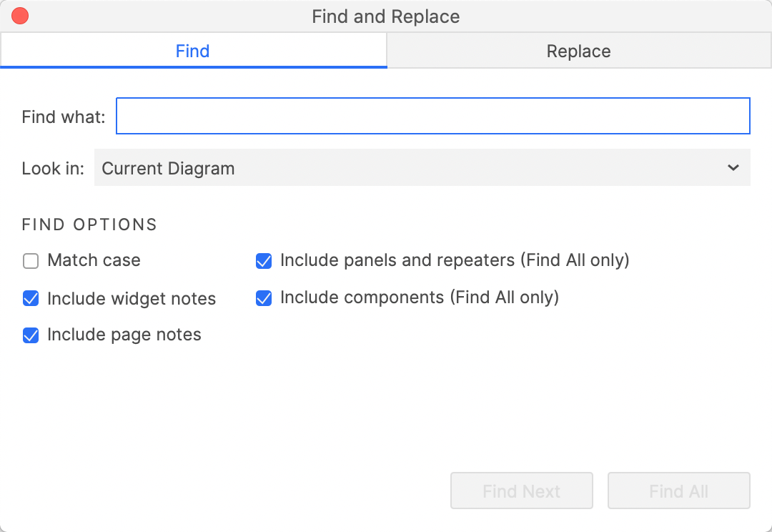Click the Find Next button

click(521, 491)
